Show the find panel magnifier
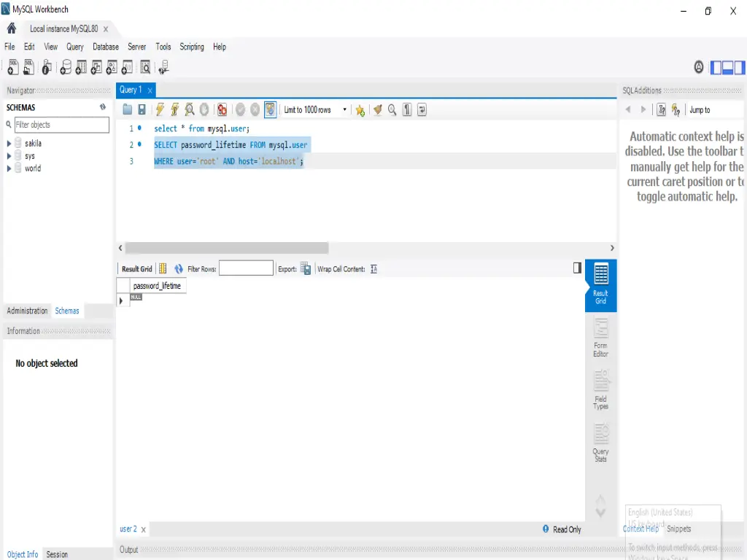This screenshot has width=747, height=560. pyautogui.click(x=392, y=109)
